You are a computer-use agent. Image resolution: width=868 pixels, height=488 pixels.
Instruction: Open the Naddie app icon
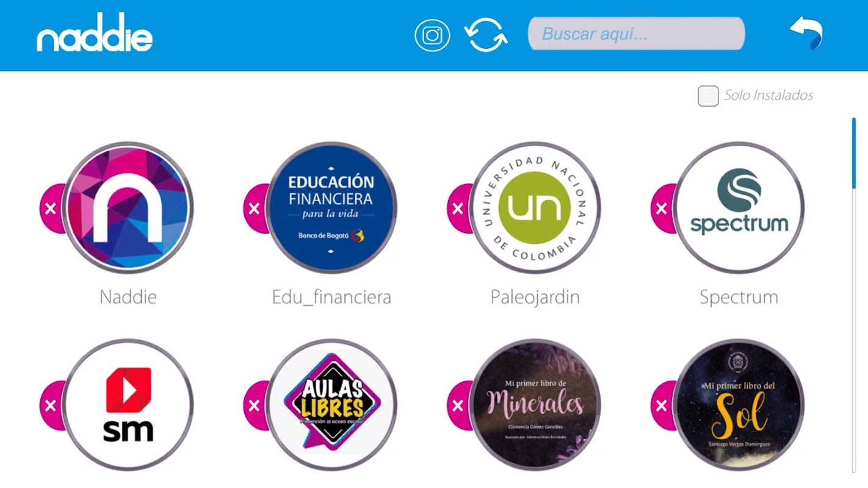[128, 207]
